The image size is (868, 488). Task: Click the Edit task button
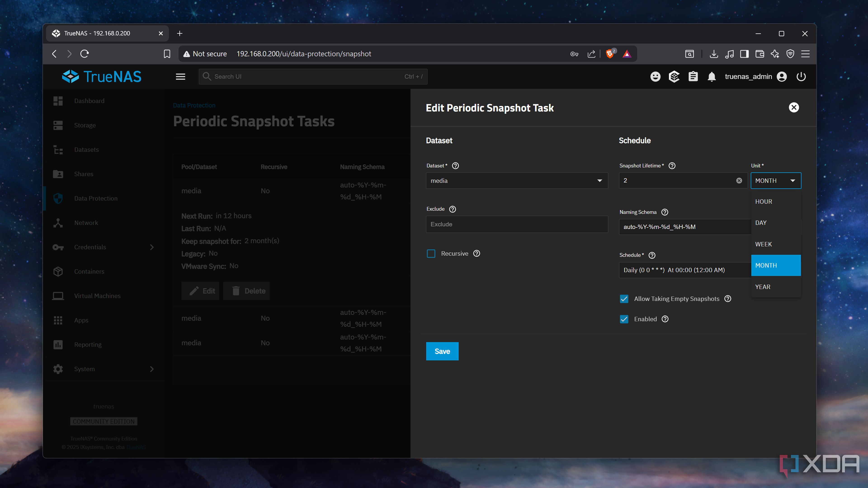tap(200, 291)
